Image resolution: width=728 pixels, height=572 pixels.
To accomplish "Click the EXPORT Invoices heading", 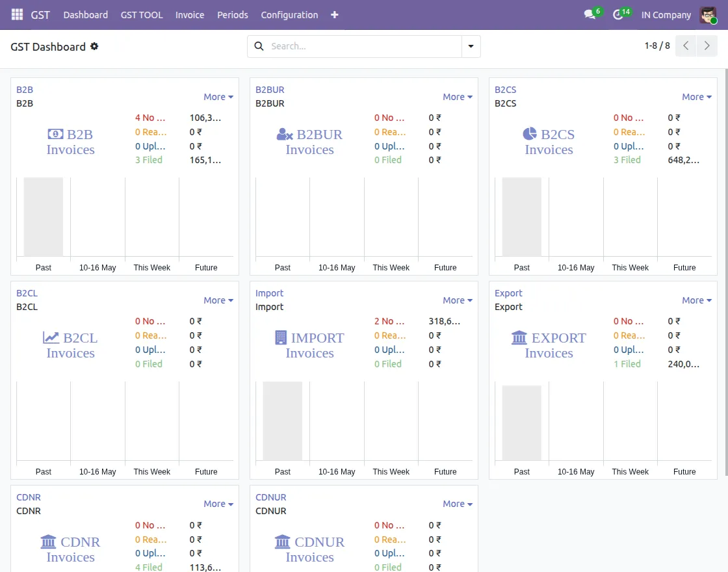I will [x=549, y=345].
